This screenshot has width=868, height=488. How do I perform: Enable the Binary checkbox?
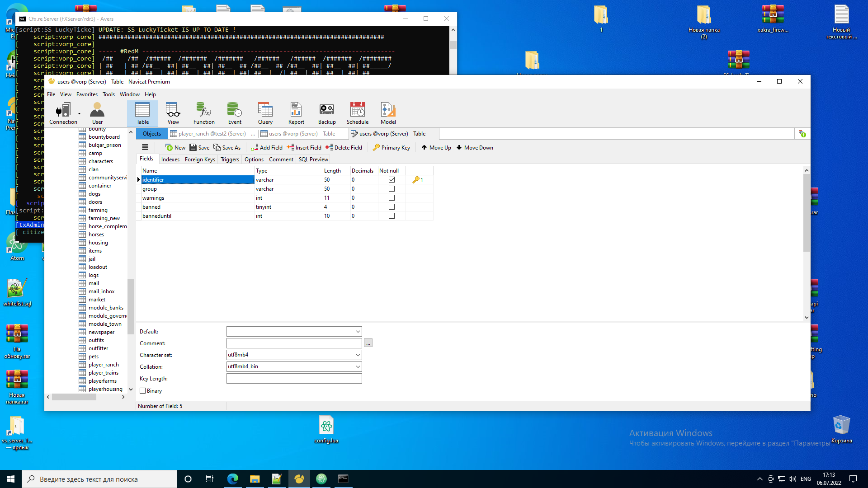pyautogui.click(x=142, y=390)
